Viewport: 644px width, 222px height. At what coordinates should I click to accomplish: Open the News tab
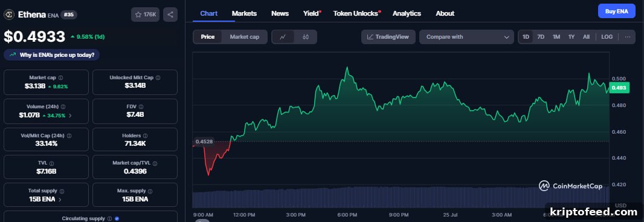coord(280,13)
